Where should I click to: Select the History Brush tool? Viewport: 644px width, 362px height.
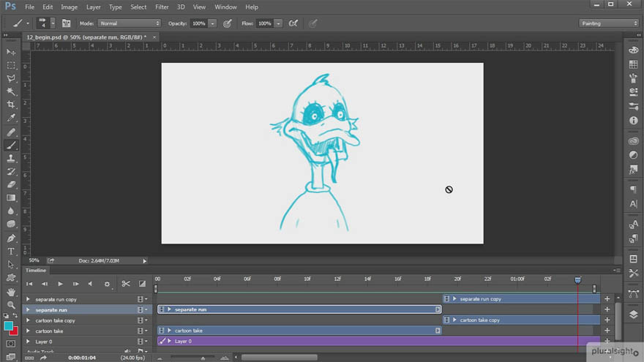(x=11, y=172)
